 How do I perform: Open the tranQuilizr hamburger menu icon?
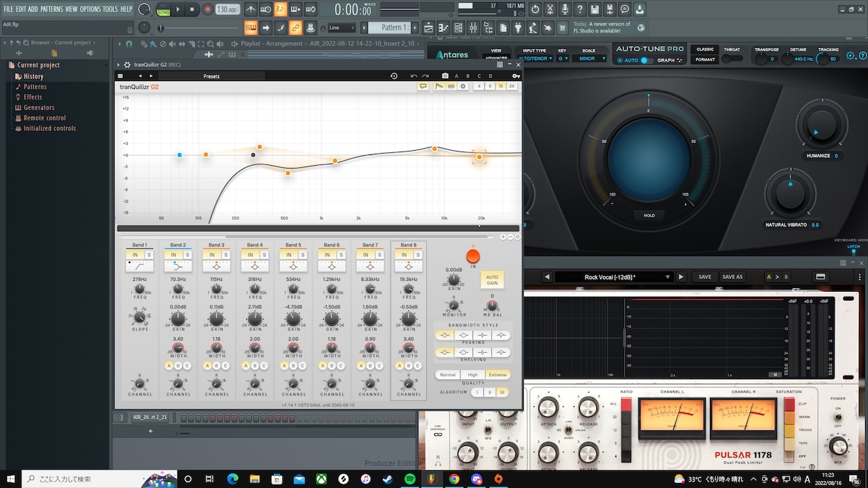tap(120, 75)
